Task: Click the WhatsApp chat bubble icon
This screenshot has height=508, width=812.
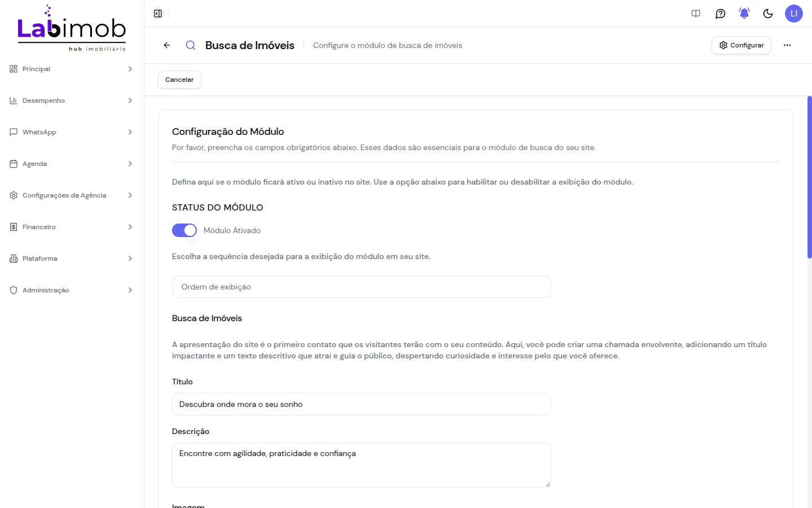Action: [x=14, y=132]
